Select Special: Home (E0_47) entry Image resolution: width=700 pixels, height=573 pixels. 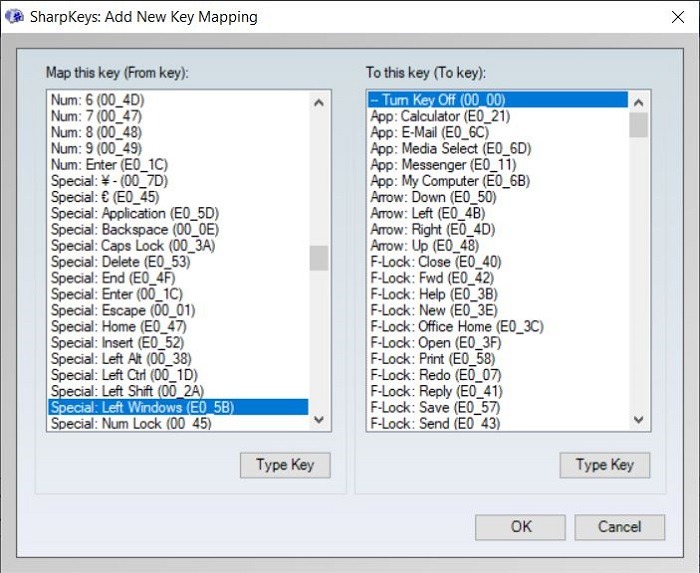178,326
